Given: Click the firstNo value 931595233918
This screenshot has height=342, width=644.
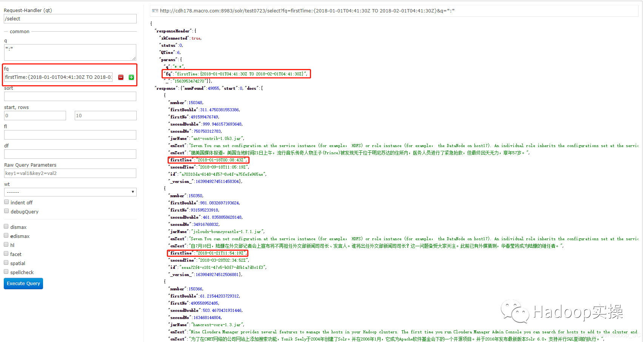Looking at the screenshot, I should 204,210.
